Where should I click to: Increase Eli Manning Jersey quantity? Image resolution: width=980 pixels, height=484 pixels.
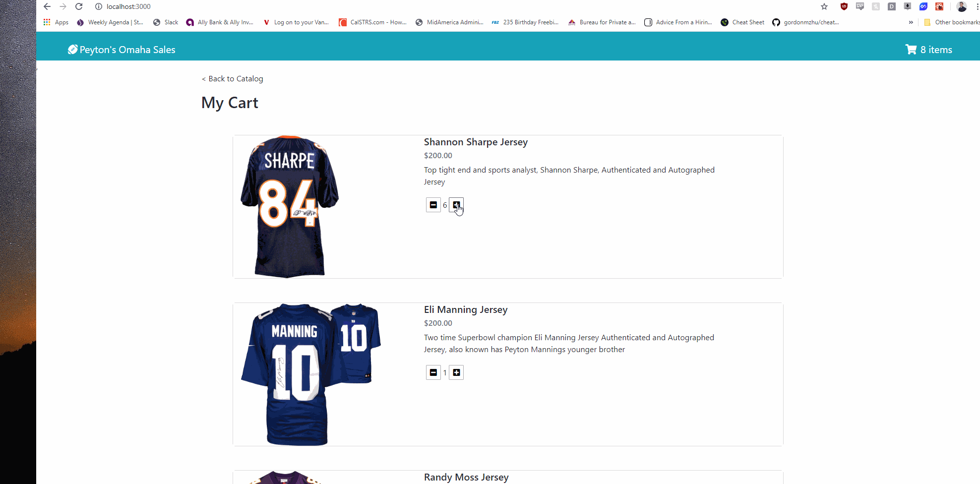[456, 372]
